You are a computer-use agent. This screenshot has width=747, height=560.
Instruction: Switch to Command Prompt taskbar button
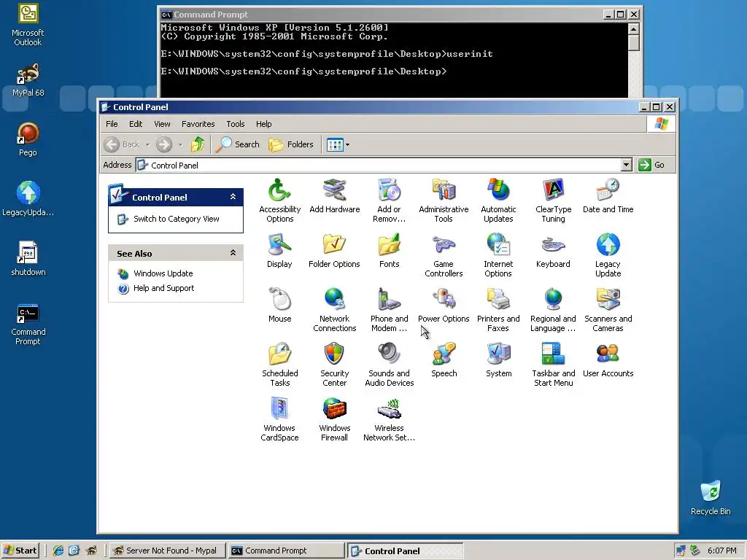(x=286, y=551)
